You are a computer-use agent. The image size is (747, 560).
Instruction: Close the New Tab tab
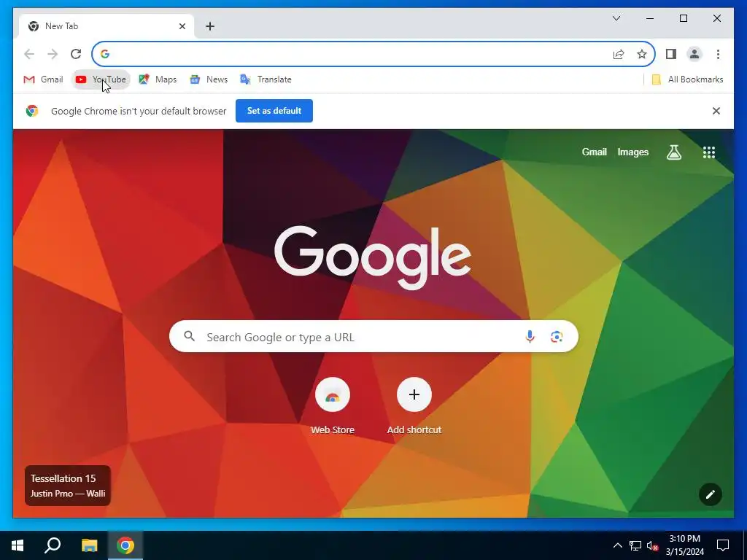coord(182,26)
